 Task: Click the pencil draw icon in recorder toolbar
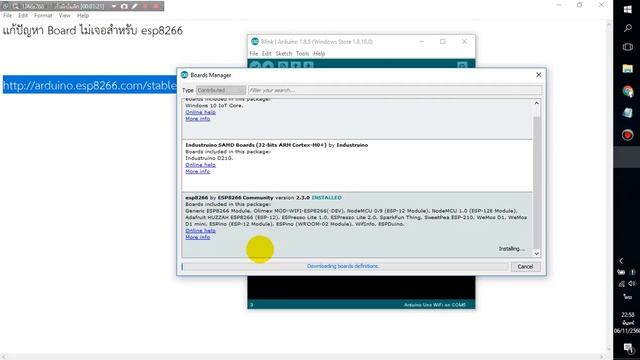tap(134, 6)
